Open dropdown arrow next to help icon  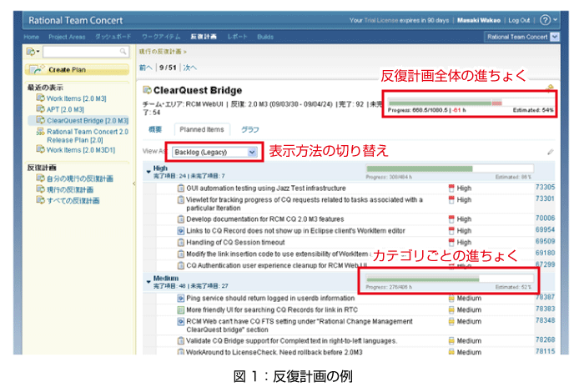point(556,20)
